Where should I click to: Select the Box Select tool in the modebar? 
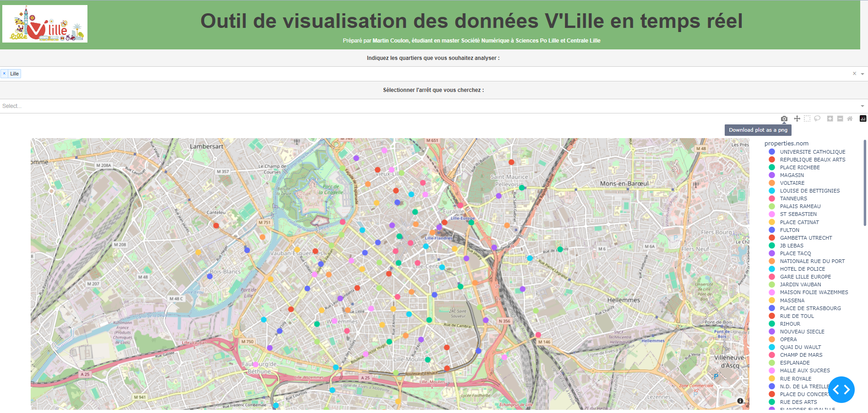pos(807,119)
